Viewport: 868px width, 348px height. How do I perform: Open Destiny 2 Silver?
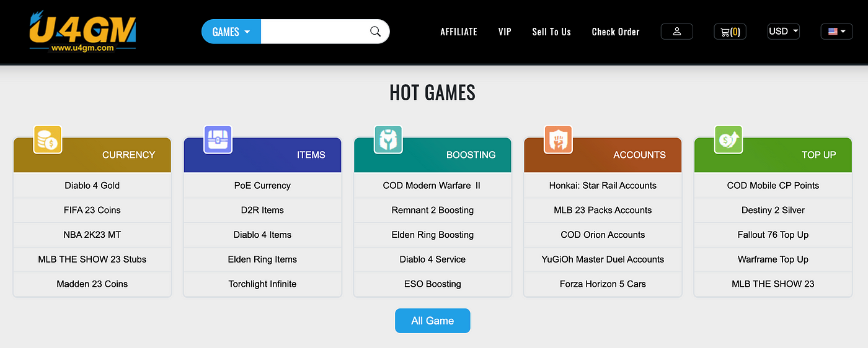(x=773, y=210)
